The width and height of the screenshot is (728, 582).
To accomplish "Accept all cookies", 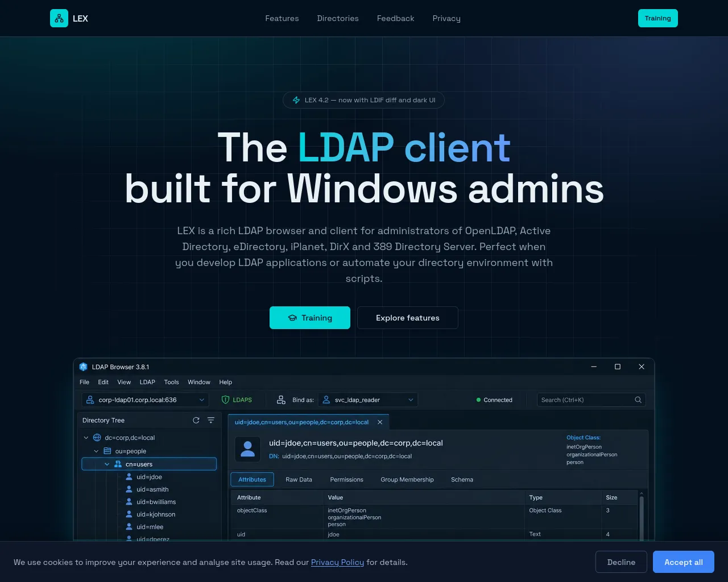I will click(684, 562).
